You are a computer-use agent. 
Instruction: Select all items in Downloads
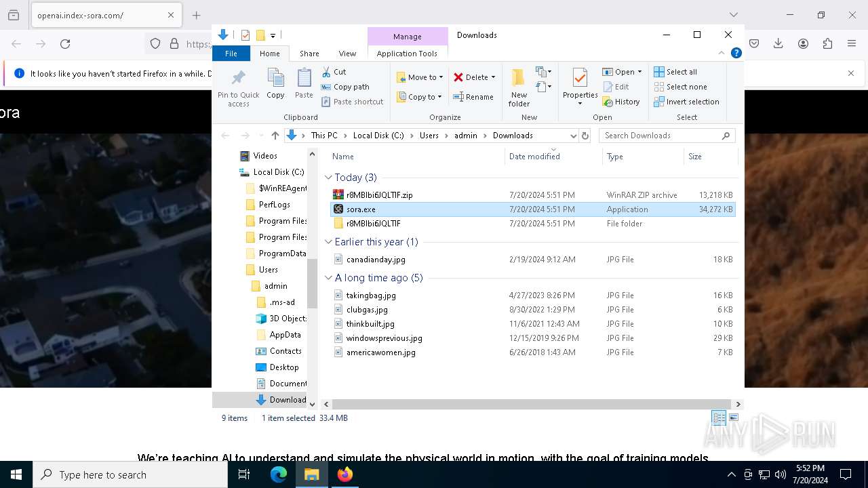point(675,72)
